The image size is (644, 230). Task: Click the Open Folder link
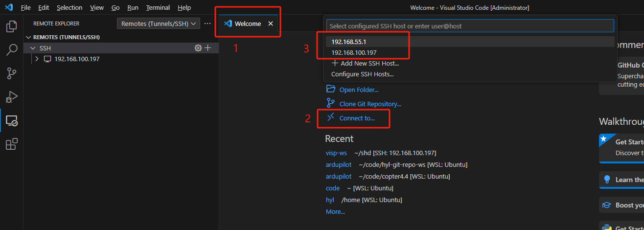point(359,90)
